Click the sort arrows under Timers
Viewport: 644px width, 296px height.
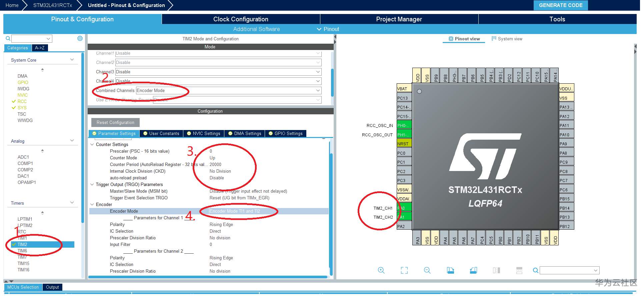click(x=42, y=213)
